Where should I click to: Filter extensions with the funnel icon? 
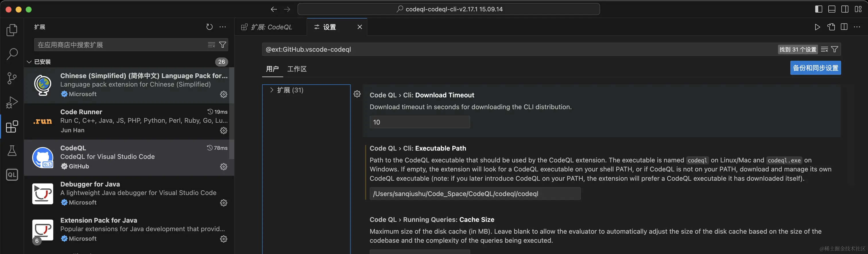(223, 45)
